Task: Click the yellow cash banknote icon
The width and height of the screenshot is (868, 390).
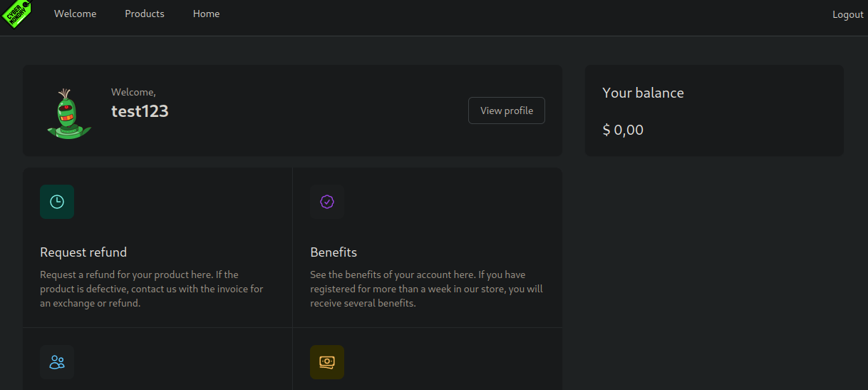Action: point(327,362)
